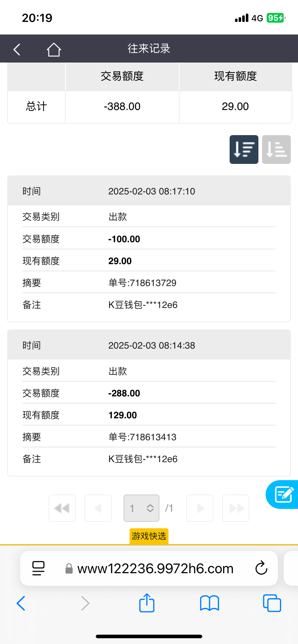
Task: Open the 游戏快选 tab
Action: click(x=149, y=536)
